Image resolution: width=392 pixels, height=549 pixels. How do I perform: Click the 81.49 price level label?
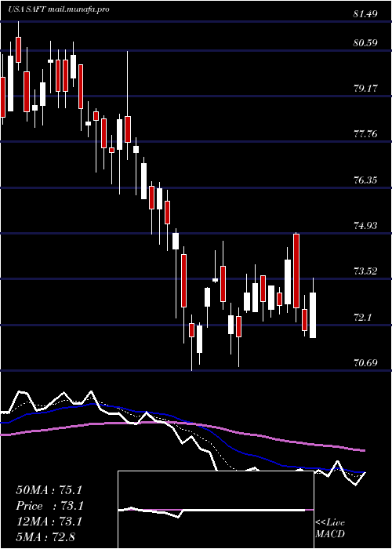click(365, 14)
